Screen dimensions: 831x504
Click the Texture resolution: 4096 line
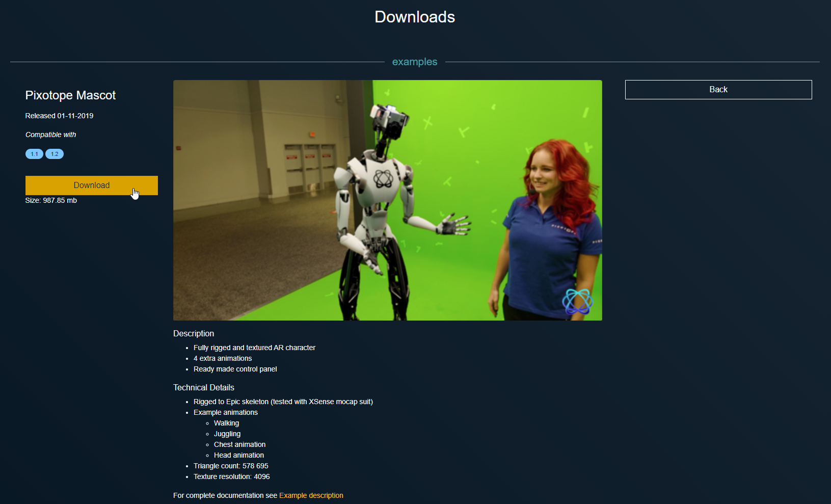232,476
